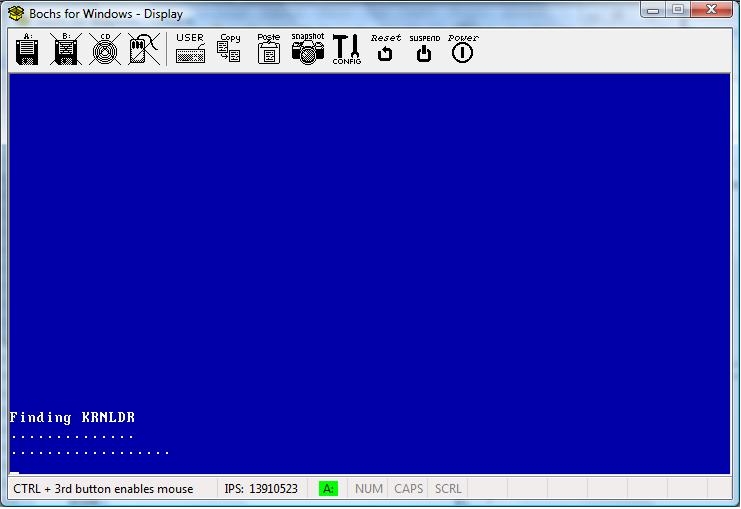The image size is (741, 509).
Task: Click the disabled floppy B: drive icon
Action: point(66,49)
